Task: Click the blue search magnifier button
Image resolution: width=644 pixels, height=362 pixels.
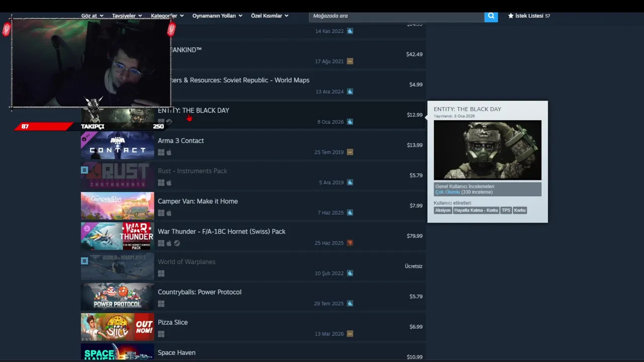Action: [491, 16]
